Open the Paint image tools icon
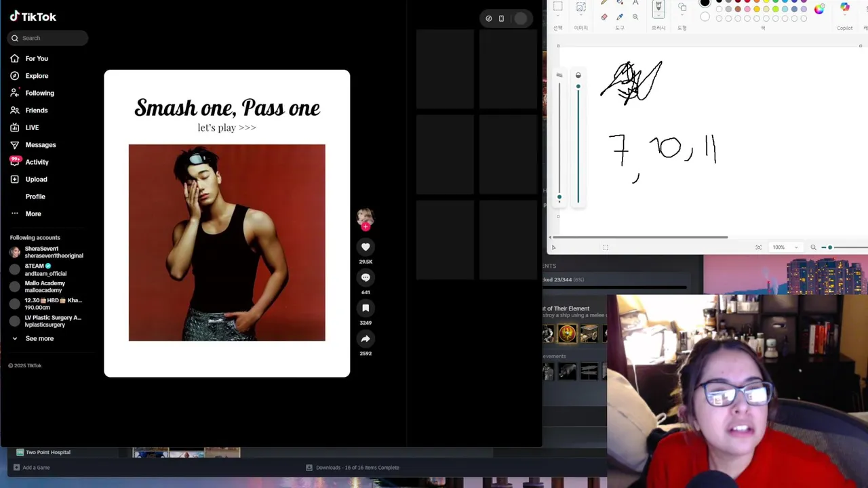868x488 pixels. (x=581, y=7)
